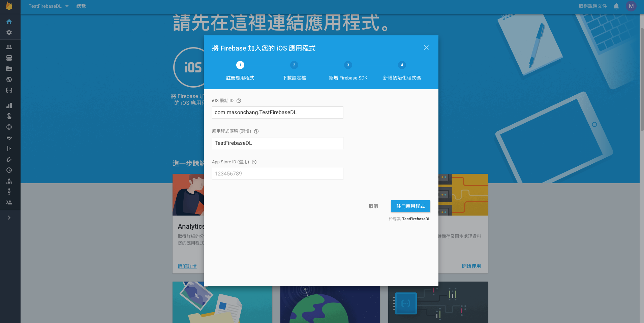The height and width of the screenshot is (323, 644).
Task: Go to step 4 新增初始化程式碼
Action: (x=402, y=71)
